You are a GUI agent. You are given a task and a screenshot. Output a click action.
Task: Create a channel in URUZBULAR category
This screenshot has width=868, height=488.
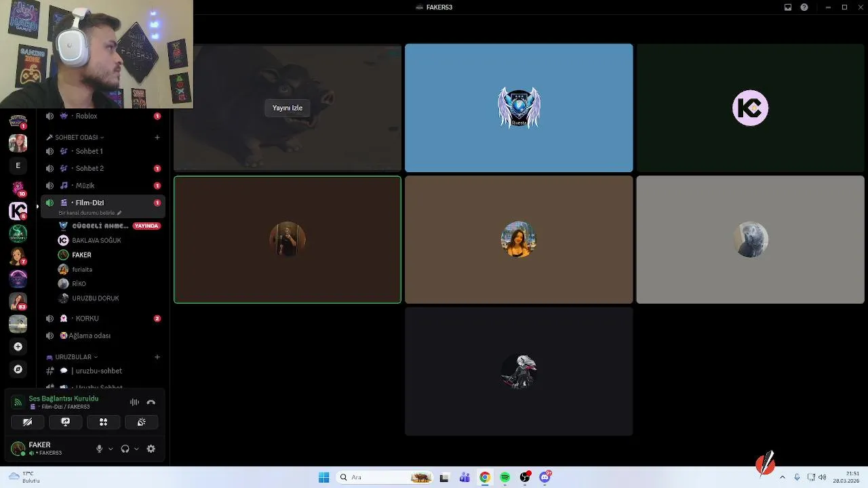(157, 357)
